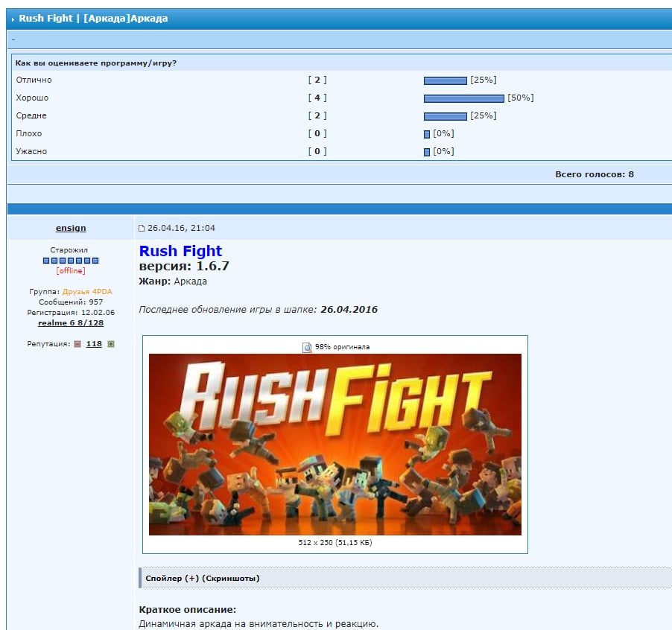Click the Средне 25% poll bar
Viewport: 672px width, 630px height.
click(x=446, y=116)
